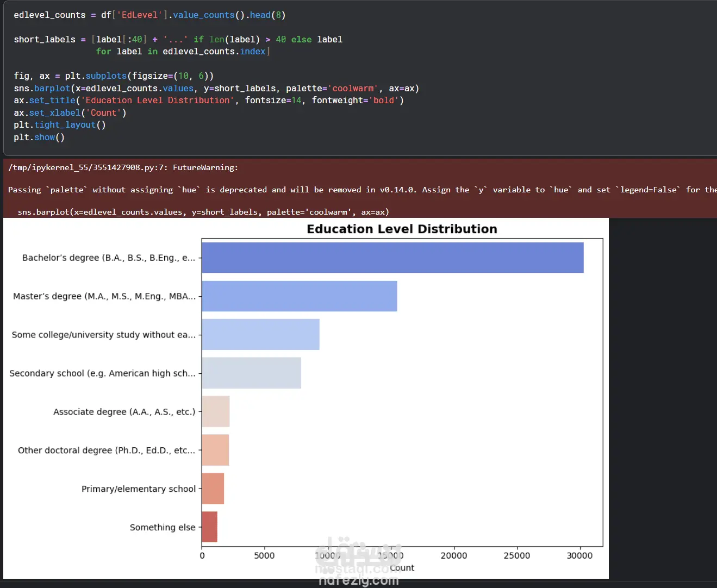This screenshot has height=588, width=717.
Task: Click the 5000 tick label on the x-axis
Action: coord(265,555)
